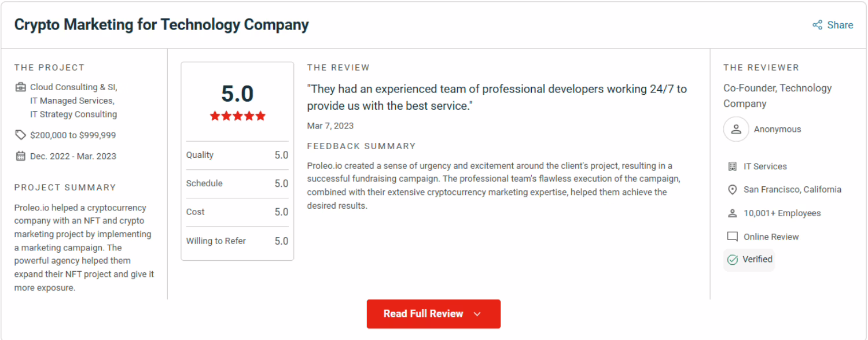The image size is (868, 340).
Task: Click the large 5.0 overall rating
Action: point(237,94)
